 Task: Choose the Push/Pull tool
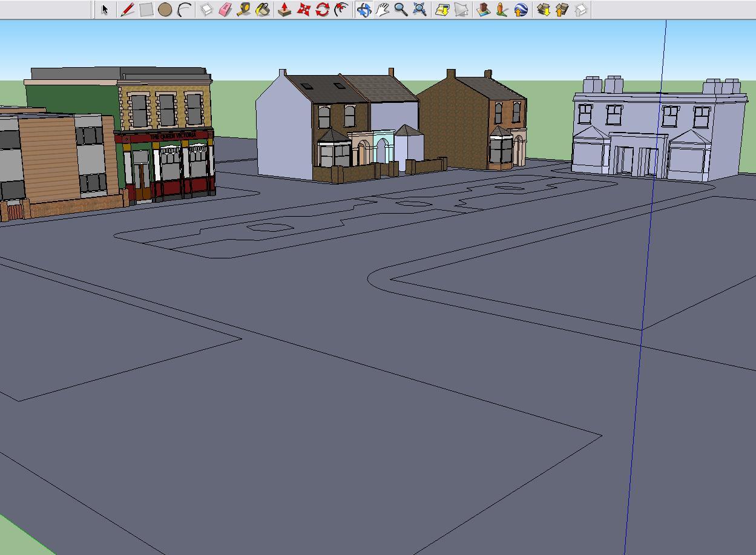pyautogui.click(x=284, y=10)
